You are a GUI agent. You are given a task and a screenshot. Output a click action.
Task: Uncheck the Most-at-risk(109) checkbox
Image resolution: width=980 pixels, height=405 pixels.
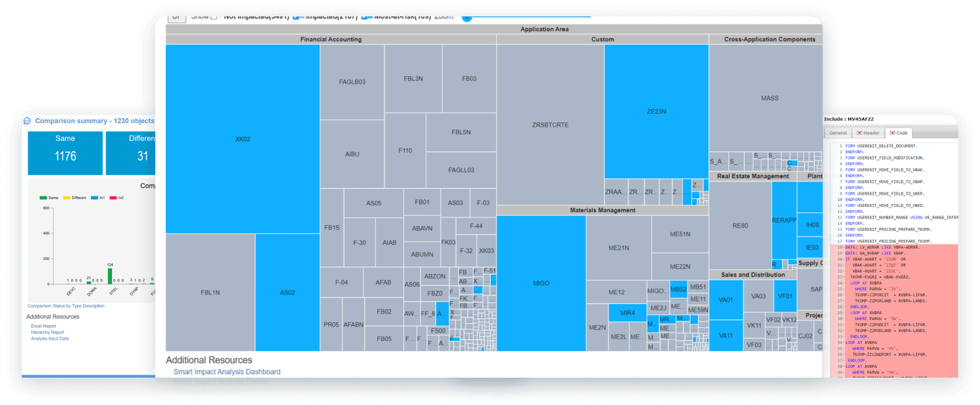(x=364, y=17)
